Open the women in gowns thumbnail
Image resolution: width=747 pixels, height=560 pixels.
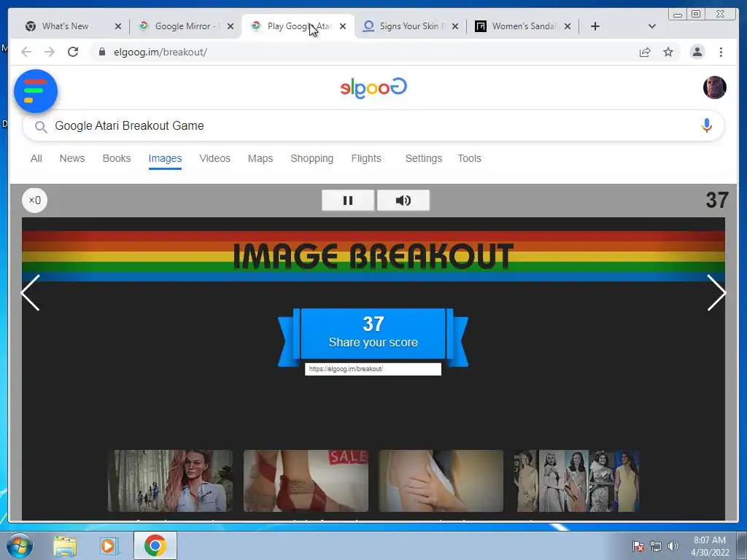pyautogui.click(x=576, y=481)
